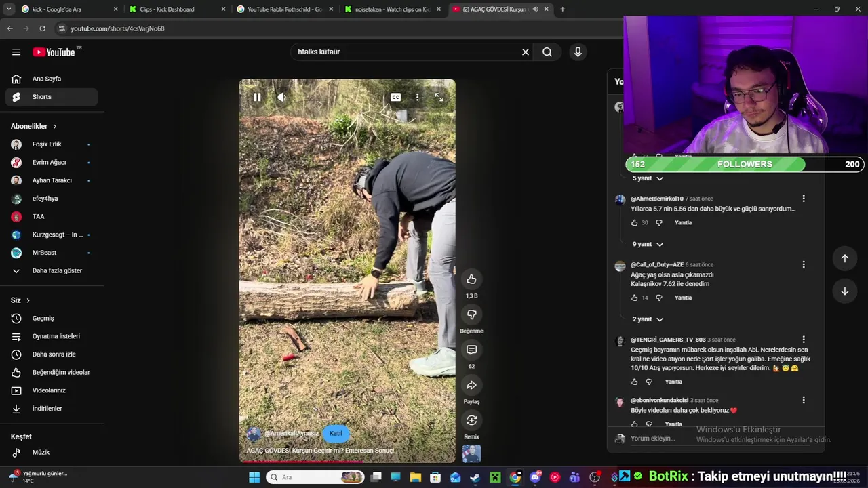Open Müzik under Keşfet
This screenshot has width=868, height=488.
pos(52,452)
